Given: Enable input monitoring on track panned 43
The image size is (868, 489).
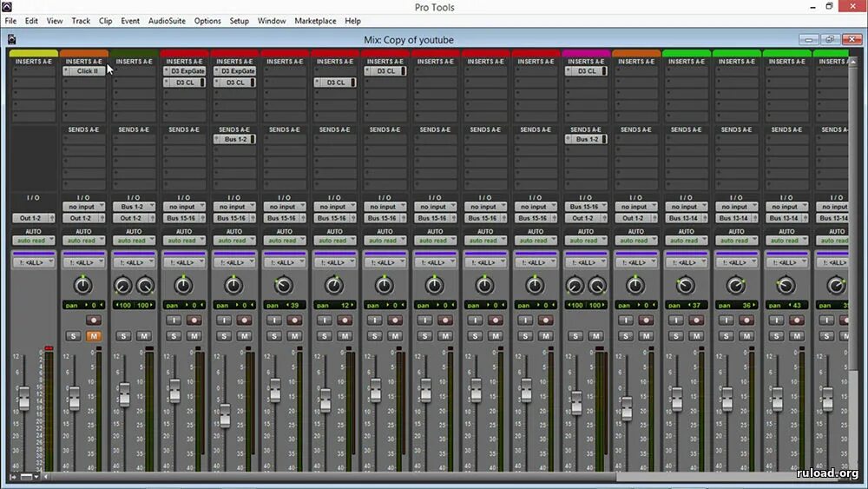Looking at the screenshot, I should 776,320.
